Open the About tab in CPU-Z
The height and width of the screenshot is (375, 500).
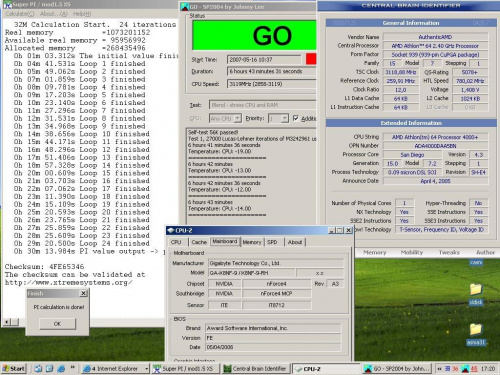295,242
